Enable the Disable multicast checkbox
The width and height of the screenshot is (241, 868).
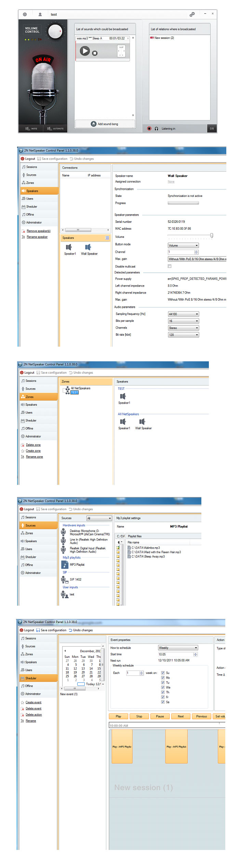coord(170,266)
